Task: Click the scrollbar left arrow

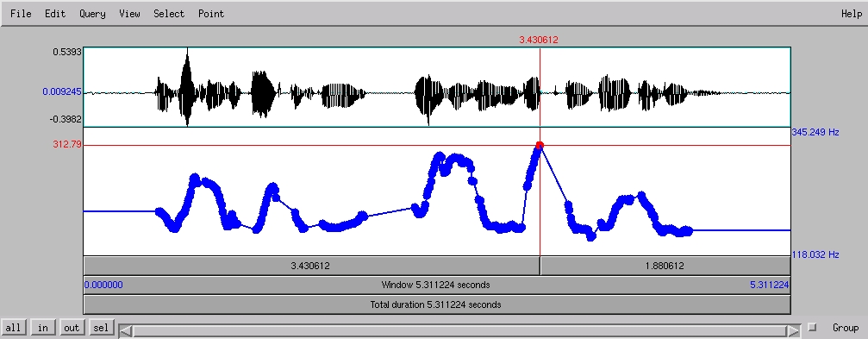Action: pyautogui.click(x=126, y=331)
